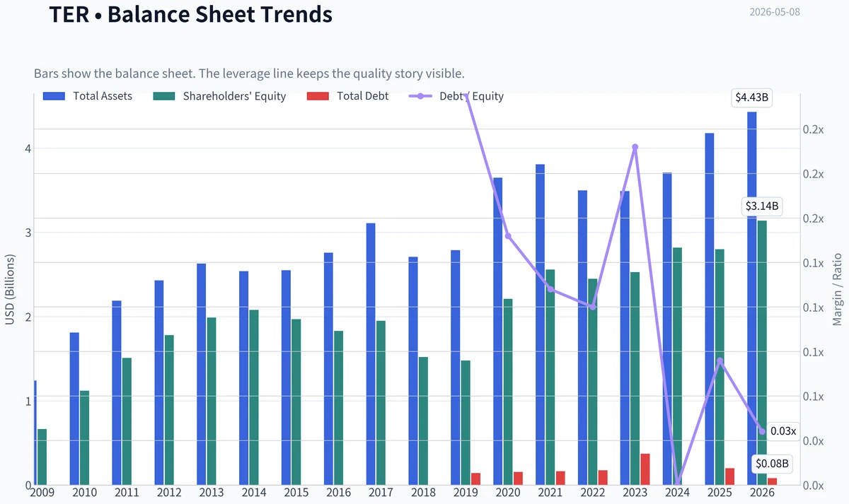This screenshot has height=504, width=849.
Task: Click the Debt / Equity line point for 2025
Action: tap(720, 361)
